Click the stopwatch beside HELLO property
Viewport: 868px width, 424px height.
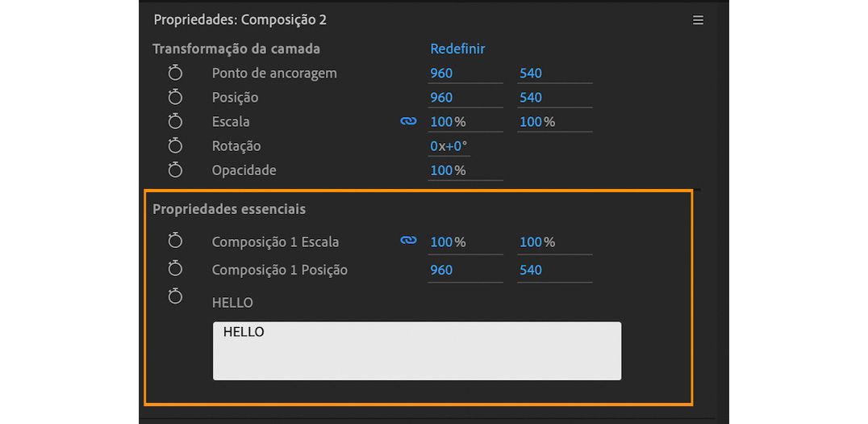(x=175, y=296)
